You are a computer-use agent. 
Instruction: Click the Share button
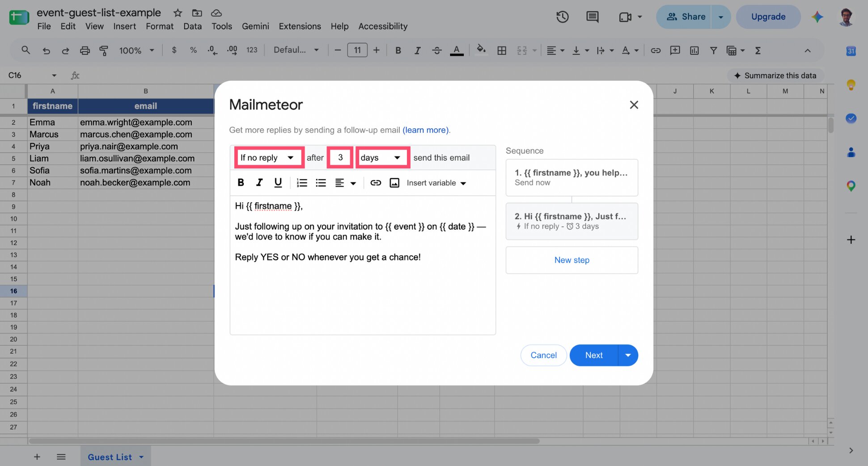(684, 17)
